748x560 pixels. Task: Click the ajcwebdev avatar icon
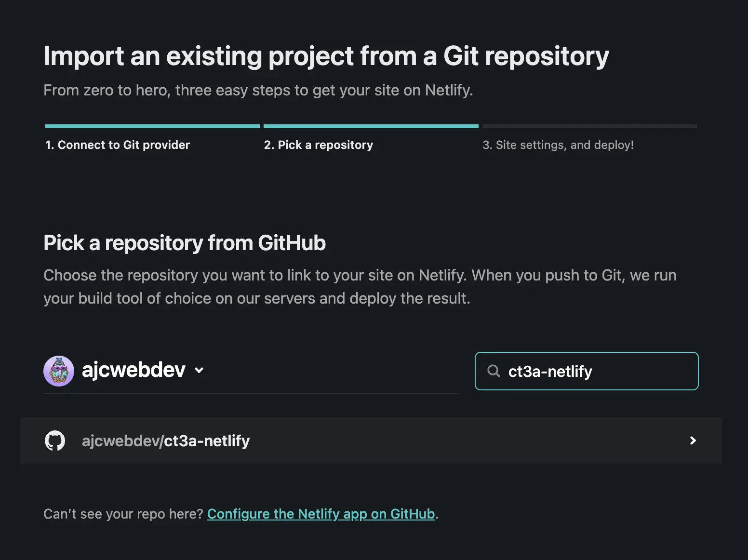coord(59,371)
